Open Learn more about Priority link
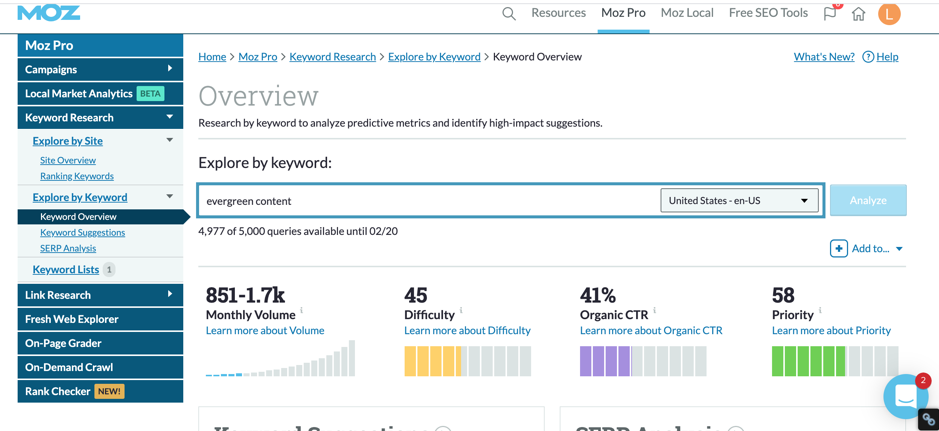This screenshot has height=431, width=939. (831, 330)
